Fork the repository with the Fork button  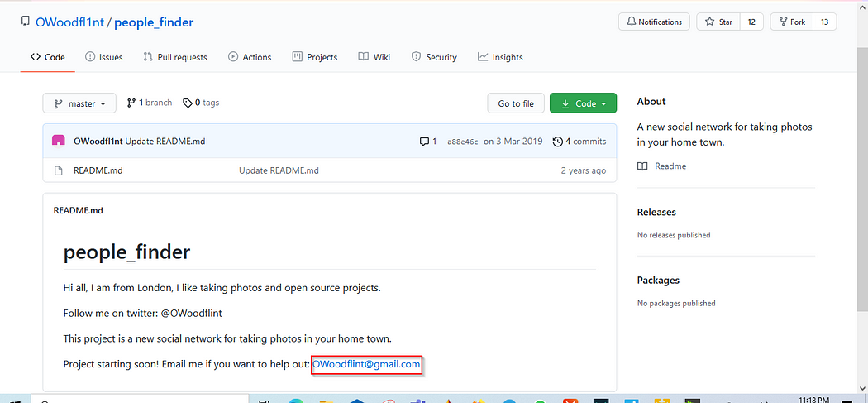tap(792, 22)
